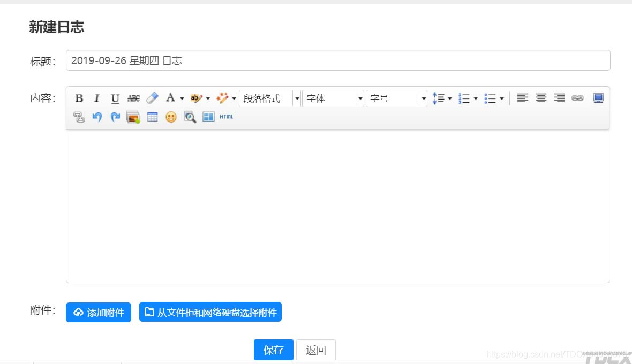Align text right
Viewport: 632px width, 364px height.
pos(560,98)
